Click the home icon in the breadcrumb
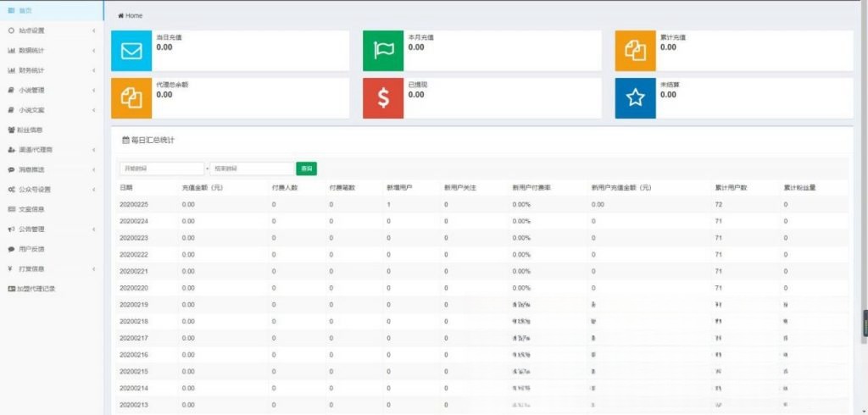 coord(121,16)
